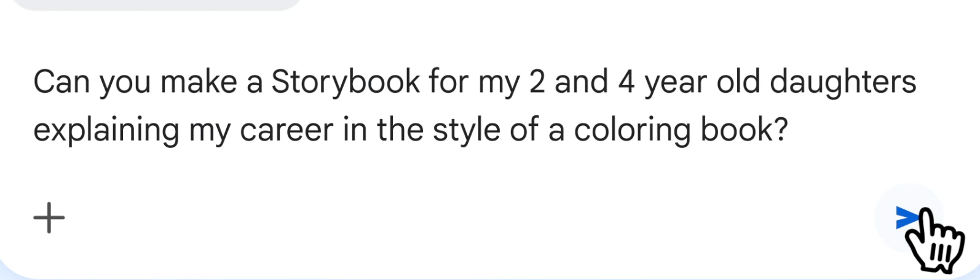980x280 pixels.
Task: Click the word "you" in the prompt
Action: (x=125, y=82)
